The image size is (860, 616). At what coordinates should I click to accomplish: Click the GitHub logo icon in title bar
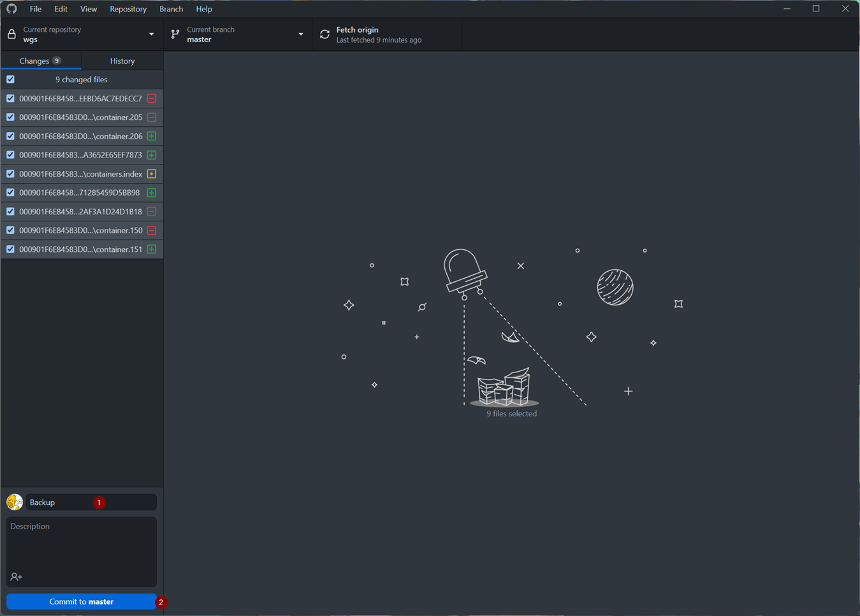point(11,9)
